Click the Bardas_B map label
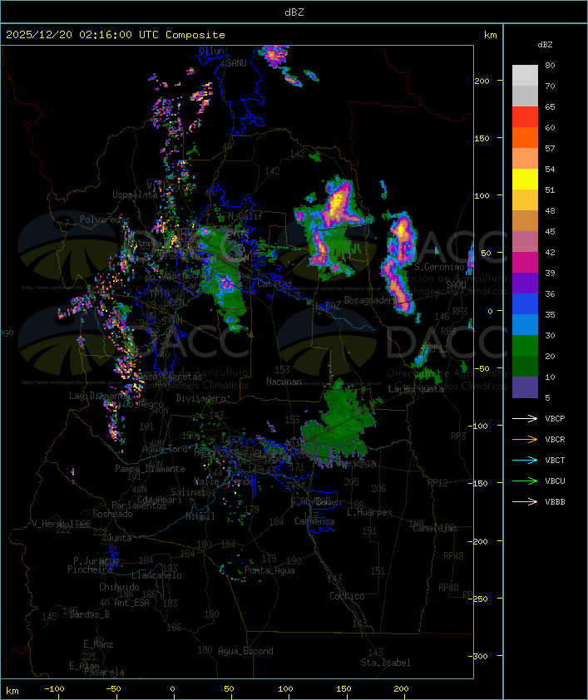Viewport: 588px width, 700px height. coord(89,614)
